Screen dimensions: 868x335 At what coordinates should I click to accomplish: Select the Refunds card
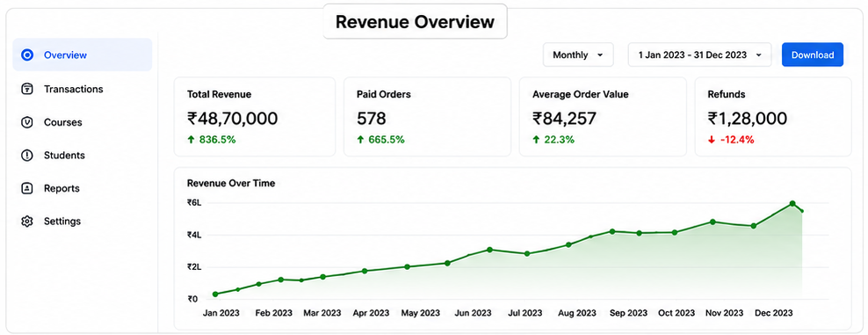tap(773, 117)
